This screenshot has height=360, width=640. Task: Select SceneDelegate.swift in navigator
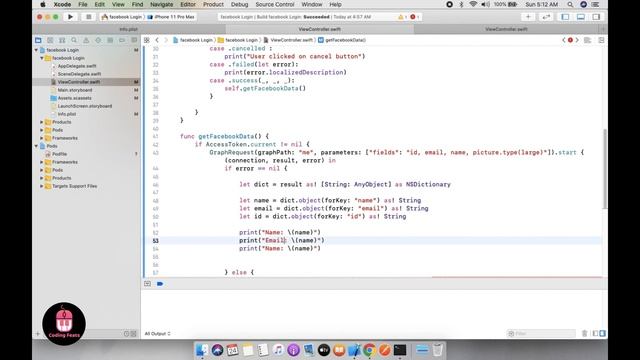coord(79,74)
